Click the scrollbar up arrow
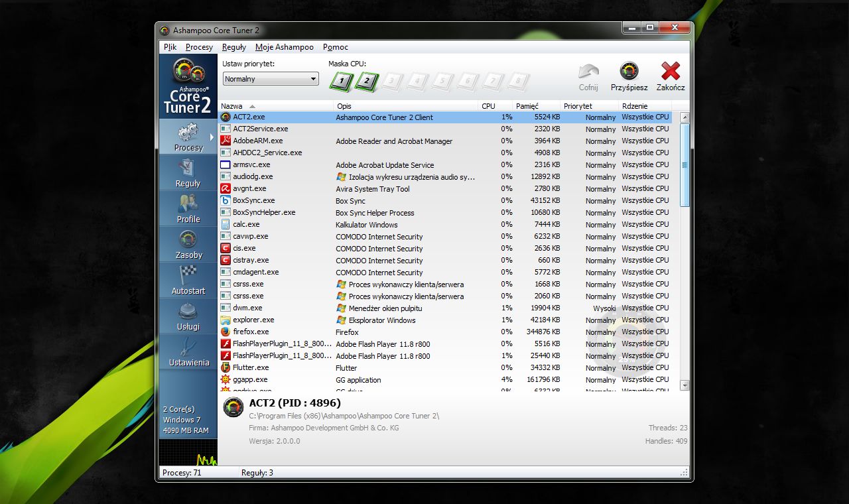The width and height of the screenshot is (849, 504). (x=685, y=117)
